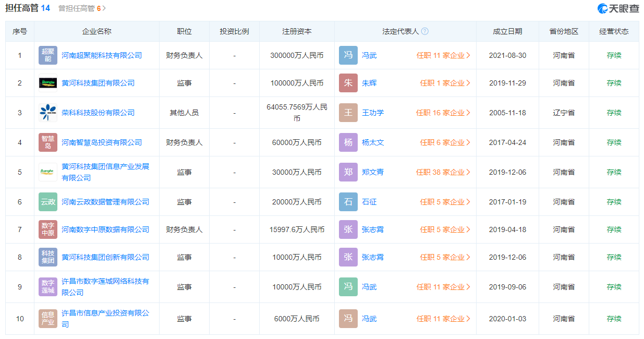Switch to the 曾担任高管 6 tab
The image size is (644, 339).
tap(81, 8)
